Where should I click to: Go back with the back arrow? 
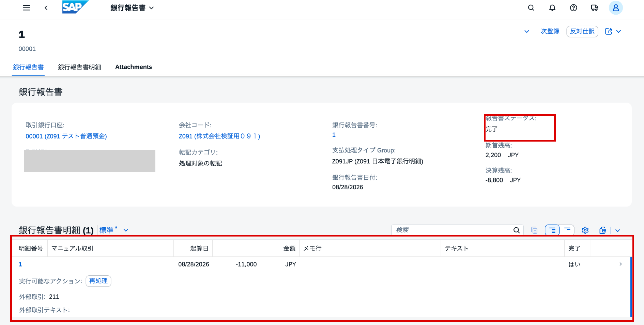point(46,8)
